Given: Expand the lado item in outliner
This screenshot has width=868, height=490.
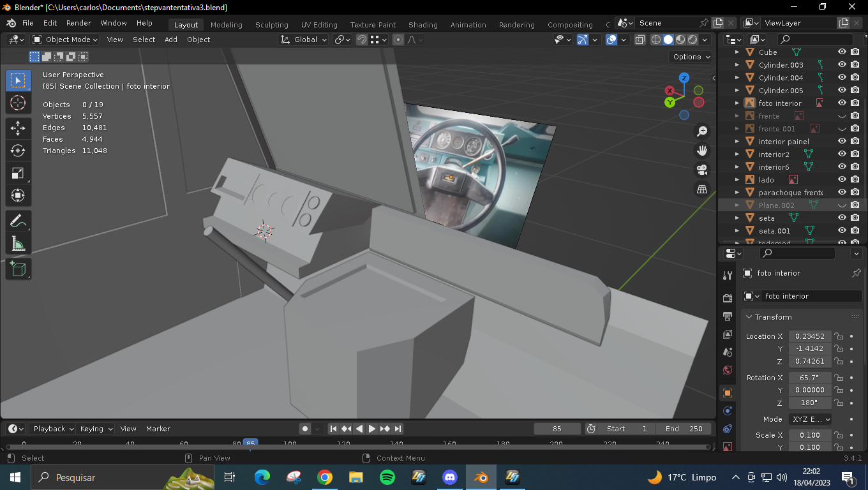Looking at the screenshot, I should 738,180.
